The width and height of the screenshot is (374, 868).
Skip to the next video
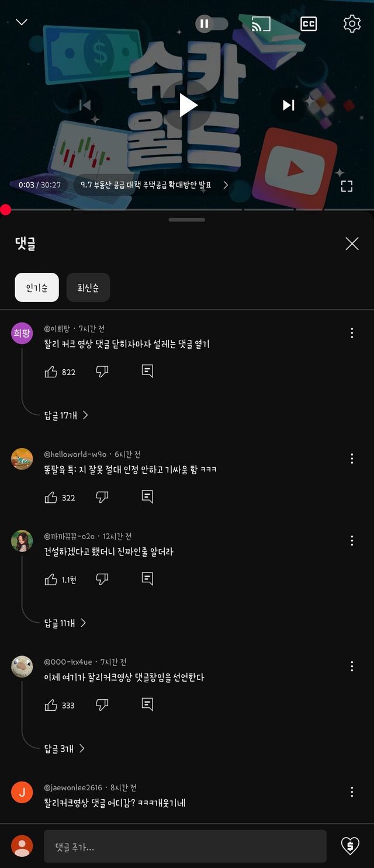(x=288, y=105)
